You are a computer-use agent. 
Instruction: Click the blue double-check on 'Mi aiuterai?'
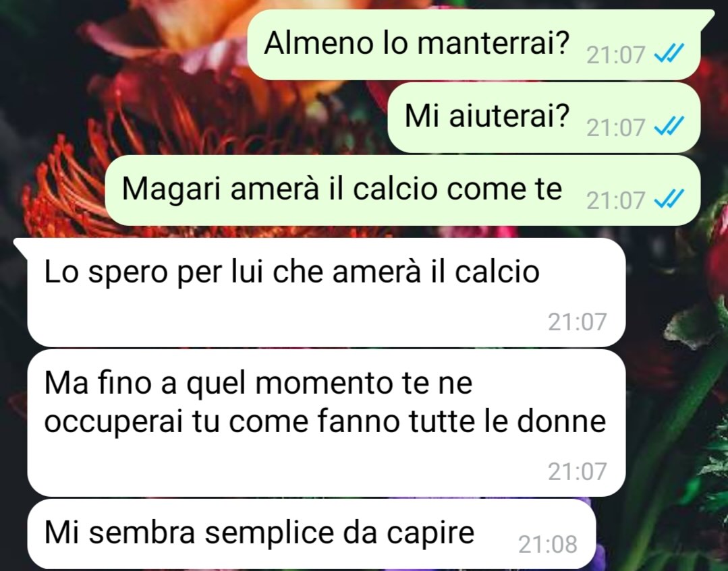[669, 126]
